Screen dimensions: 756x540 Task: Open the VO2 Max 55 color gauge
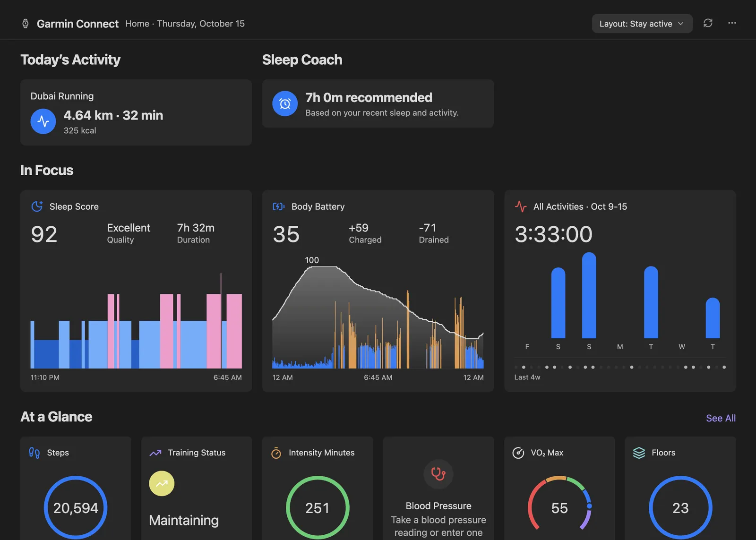click(x=559, y=504)
